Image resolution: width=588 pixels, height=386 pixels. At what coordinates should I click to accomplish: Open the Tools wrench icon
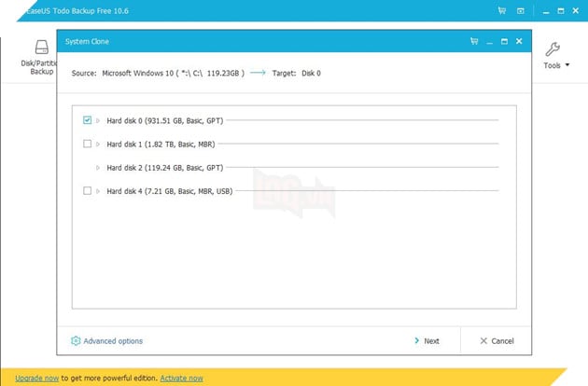(553, 48)
